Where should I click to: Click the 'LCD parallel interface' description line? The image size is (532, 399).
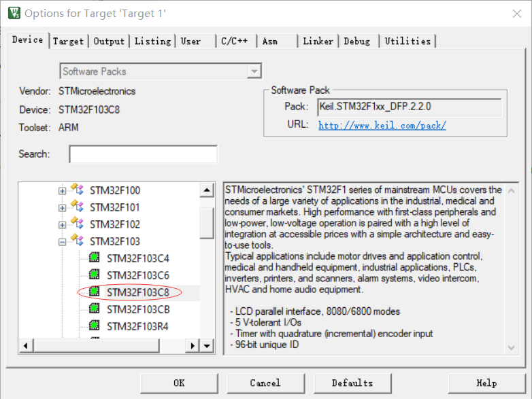point(315,311)
